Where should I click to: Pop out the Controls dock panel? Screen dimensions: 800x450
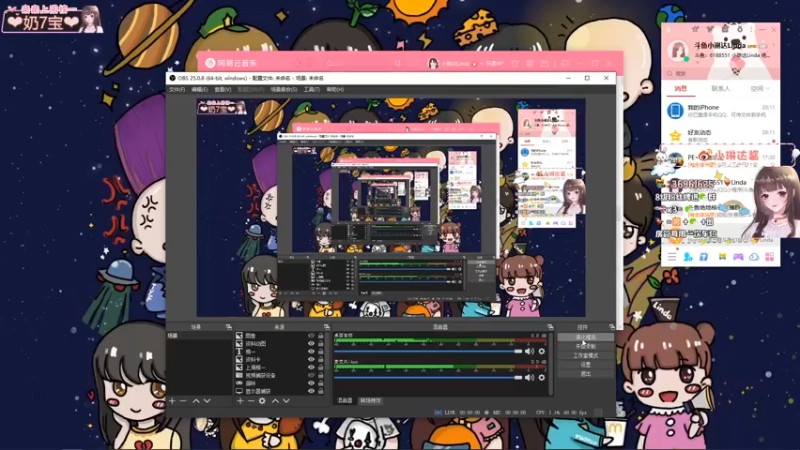pyautogui.click(x=612, y=327)
